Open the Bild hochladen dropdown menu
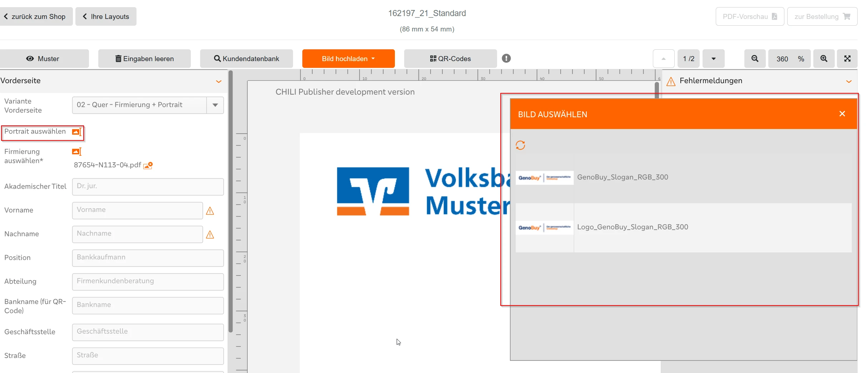This screenshot has height=373, width=868. click(x=348, y=59)
